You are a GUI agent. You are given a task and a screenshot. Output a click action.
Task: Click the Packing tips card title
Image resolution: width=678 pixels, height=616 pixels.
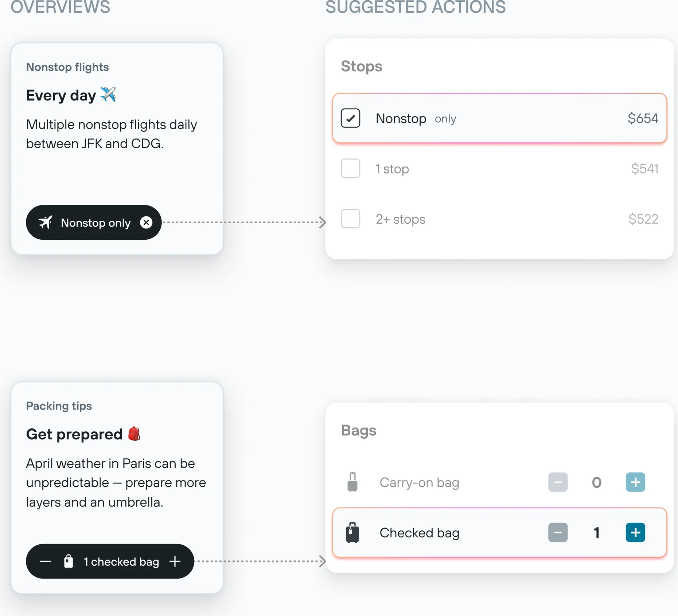(59, 406)
